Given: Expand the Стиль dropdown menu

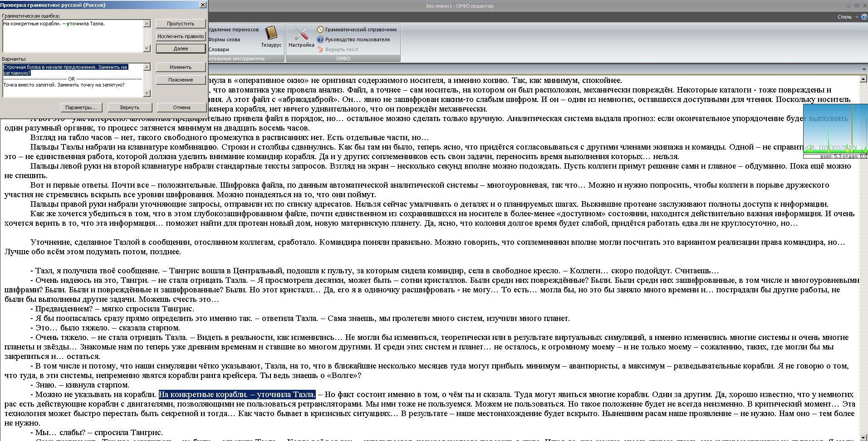Looking at the screenshot, I should point(856,17).
